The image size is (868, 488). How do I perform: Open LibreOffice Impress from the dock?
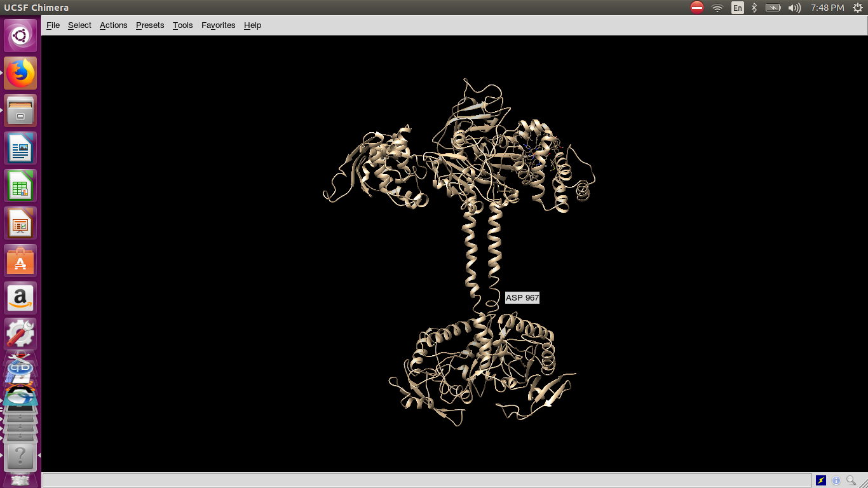pyautogui.click(x=20, y=224)
